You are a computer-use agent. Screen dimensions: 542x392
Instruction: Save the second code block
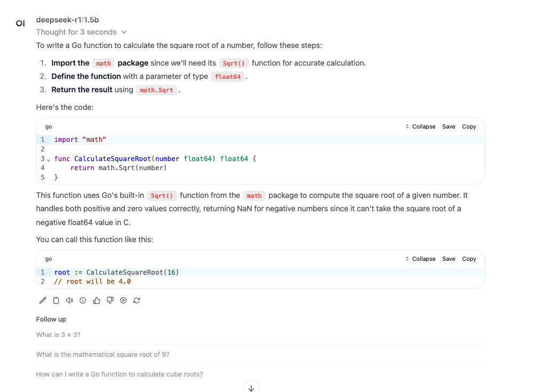click(449, 259)
